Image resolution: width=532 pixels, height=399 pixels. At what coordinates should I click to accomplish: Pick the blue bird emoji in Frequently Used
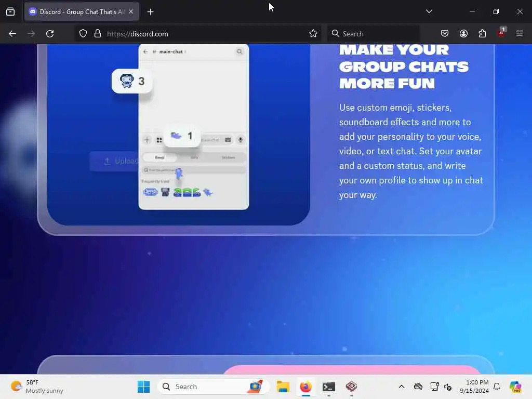[x=208, y=193]
